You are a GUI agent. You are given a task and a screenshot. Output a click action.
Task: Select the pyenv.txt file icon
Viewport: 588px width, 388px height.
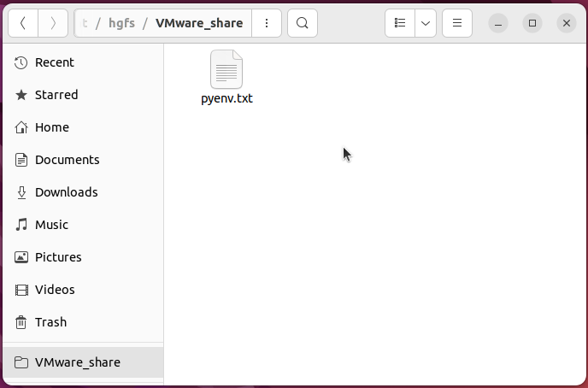tap(226, 69)
